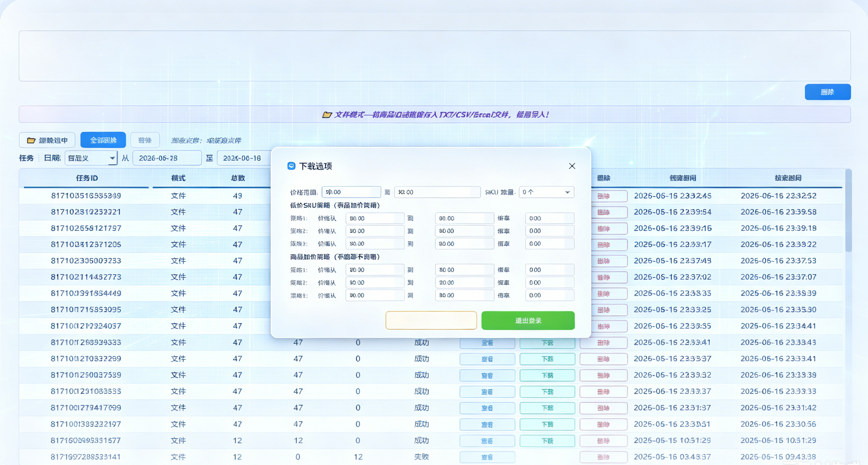
Task: Click the total 43 cell in the first row
Action: [237, 196]
